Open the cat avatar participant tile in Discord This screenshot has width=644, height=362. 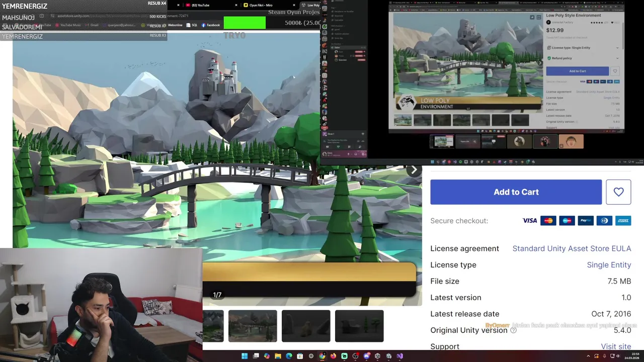(519, 141)
